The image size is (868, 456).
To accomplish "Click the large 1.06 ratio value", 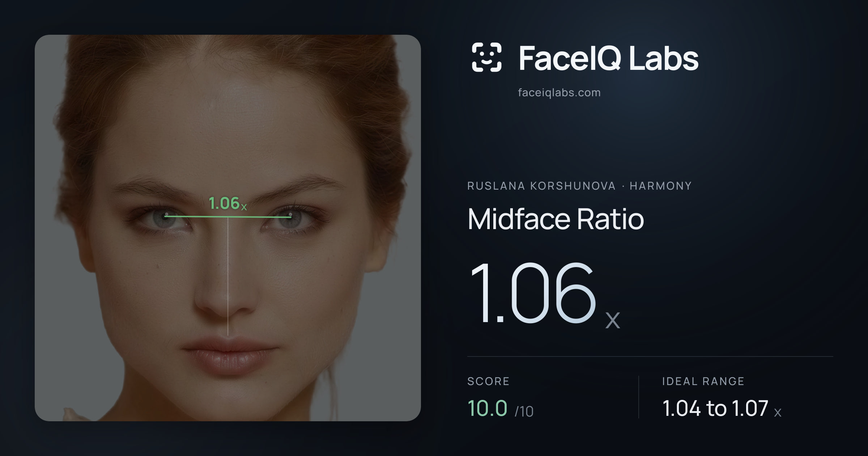I will click(532, 293).
